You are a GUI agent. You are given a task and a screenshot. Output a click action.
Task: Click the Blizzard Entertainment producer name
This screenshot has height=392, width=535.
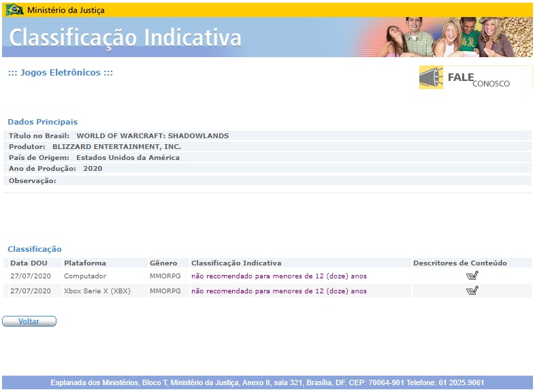[x=116, y=147]
